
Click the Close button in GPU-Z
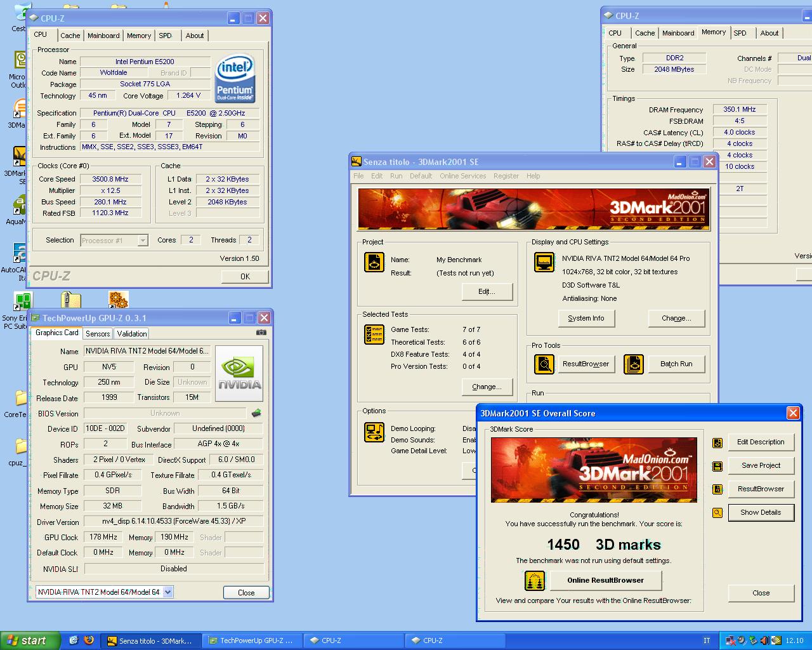246,592
